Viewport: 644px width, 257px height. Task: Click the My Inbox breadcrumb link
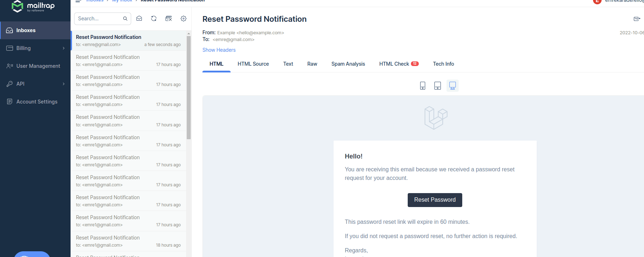click(x=122, y=1)
